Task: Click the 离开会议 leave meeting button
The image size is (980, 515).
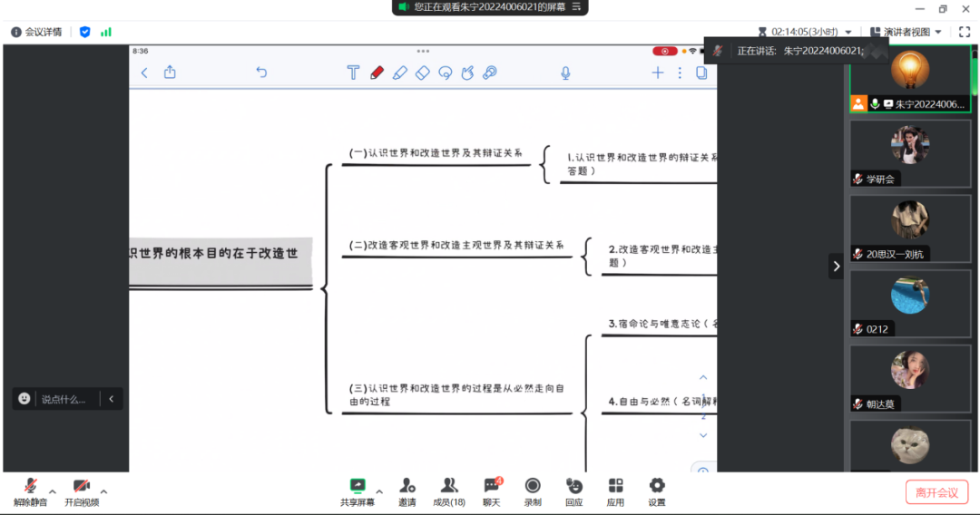Action: click(x=936, y=492)
